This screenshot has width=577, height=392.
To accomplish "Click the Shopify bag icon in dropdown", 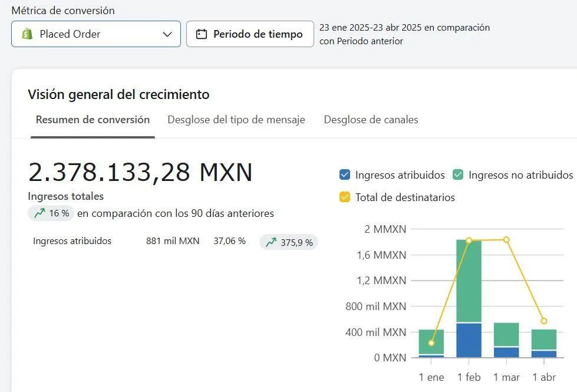I will click(27, 34).
